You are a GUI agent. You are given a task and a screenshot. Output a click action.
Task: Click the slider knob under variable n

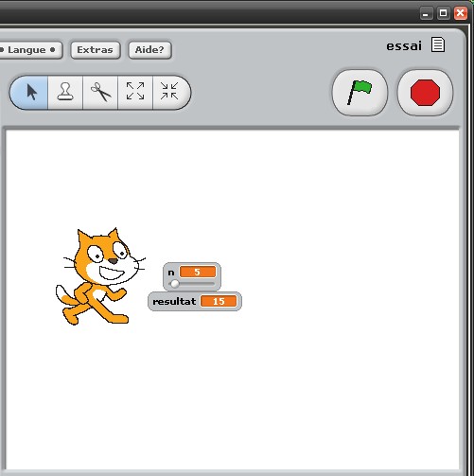[x=174, y=284]
